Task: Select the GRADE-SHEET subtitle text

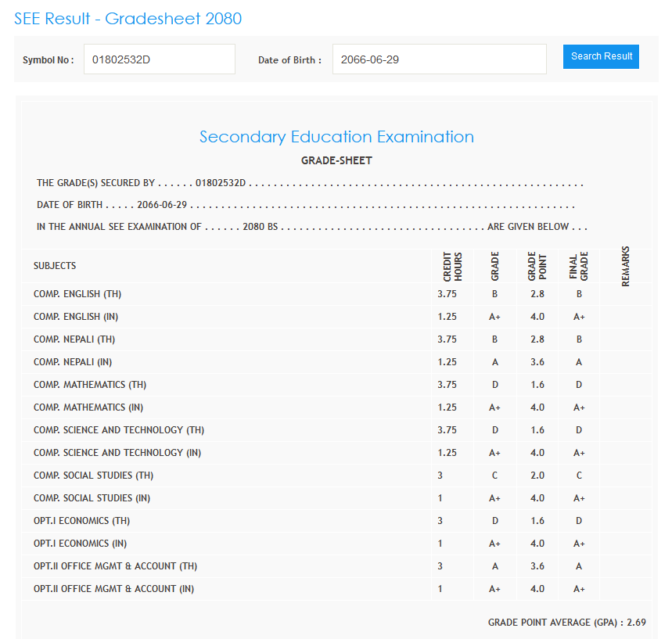Action: (336, 161)
